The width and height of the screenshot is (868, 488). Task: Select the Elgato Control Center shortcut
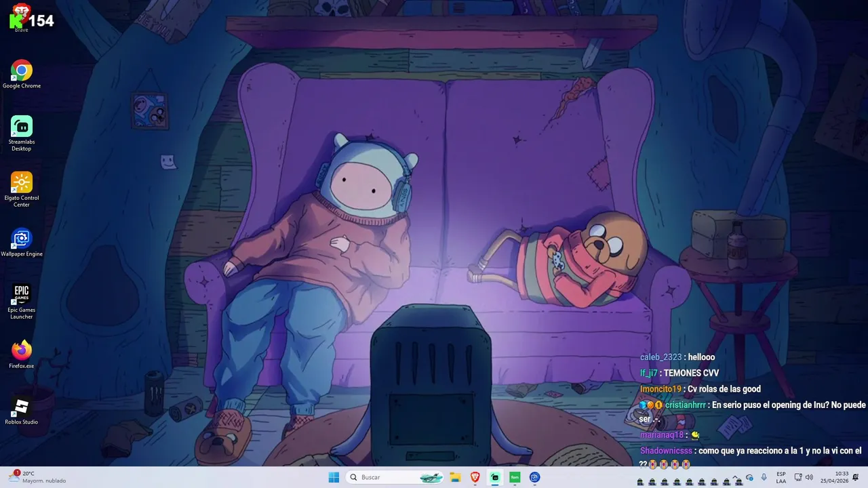(21, 190)
